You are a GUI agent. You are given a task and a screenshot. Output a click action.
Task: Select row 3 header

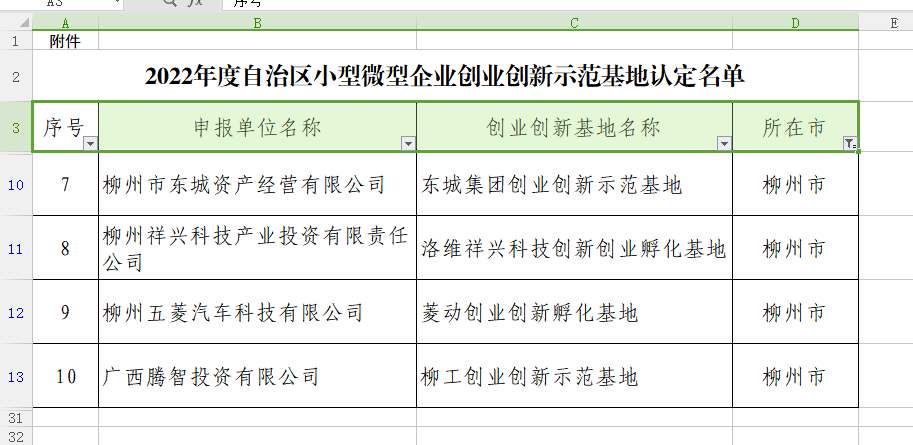click(x=16, y=127)
